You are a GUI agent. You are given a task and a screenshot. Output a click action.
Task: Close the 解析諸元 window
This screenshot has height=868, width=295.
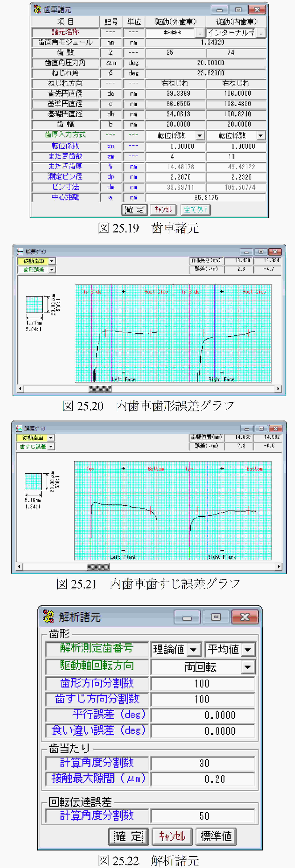[245, 617]
